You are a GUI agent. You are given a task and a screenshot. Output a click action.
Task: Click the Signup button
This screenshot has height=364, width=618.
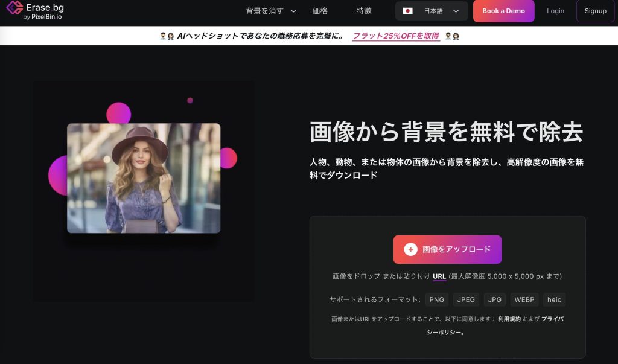(x=595, y=11)
